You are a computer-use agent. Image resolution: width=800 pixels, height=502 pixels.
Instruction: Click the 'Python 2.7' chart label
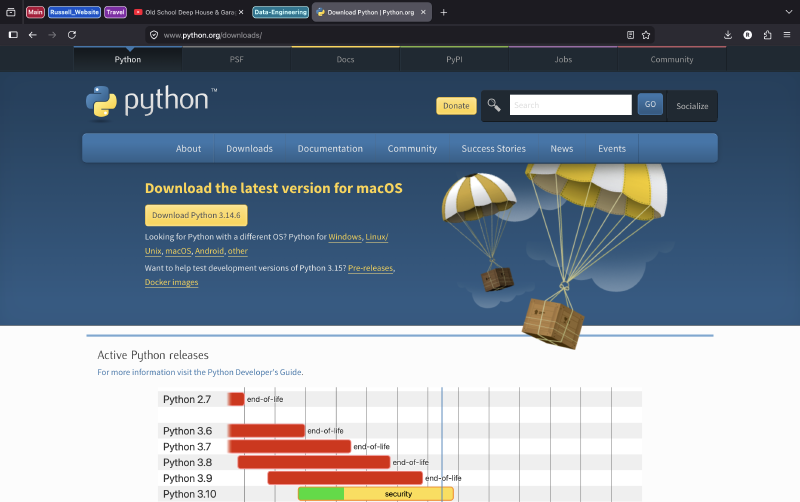[187, 399]
